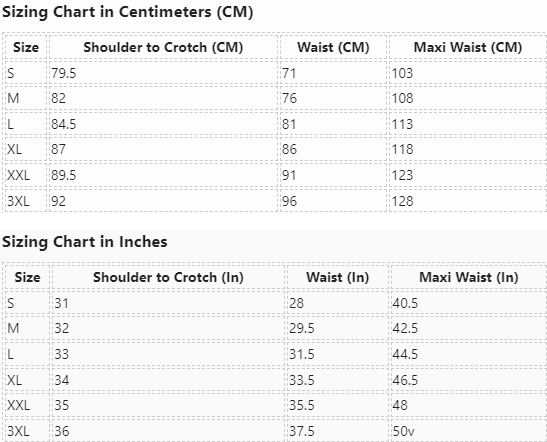Click the 40.5 maxi waist cell in inches
547x442 pixels.
click(x=469, y=303)
